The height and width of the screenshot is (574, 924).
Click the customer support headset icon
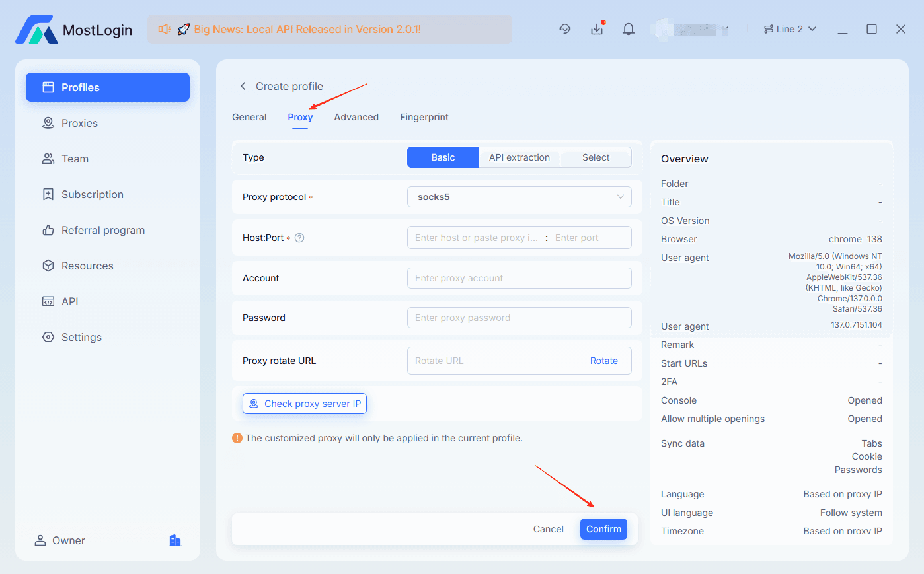pos(565,29)
